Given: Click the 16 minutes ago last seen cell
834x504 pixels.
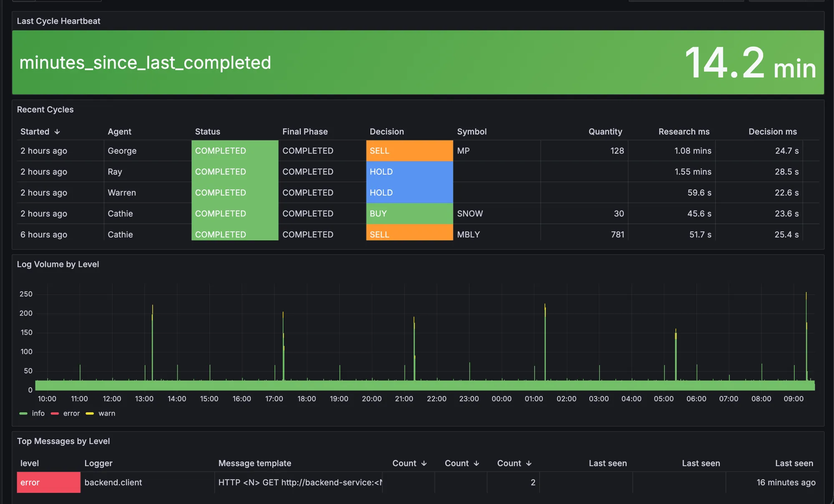Looking at the screenshot, I should (x=772, y=483).
